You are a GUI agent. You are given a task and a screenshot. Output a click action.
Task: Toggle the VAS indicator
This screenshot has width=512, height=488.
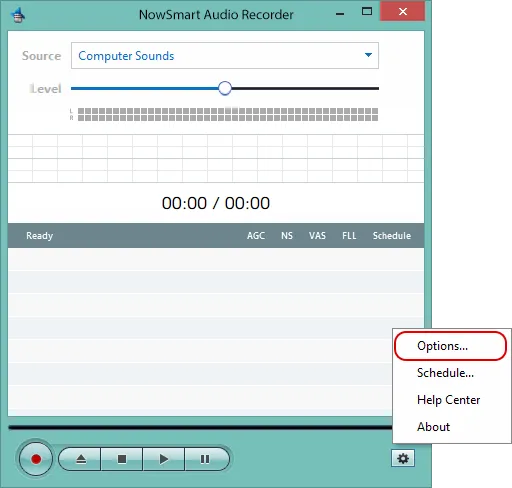[x=317, y=236]
